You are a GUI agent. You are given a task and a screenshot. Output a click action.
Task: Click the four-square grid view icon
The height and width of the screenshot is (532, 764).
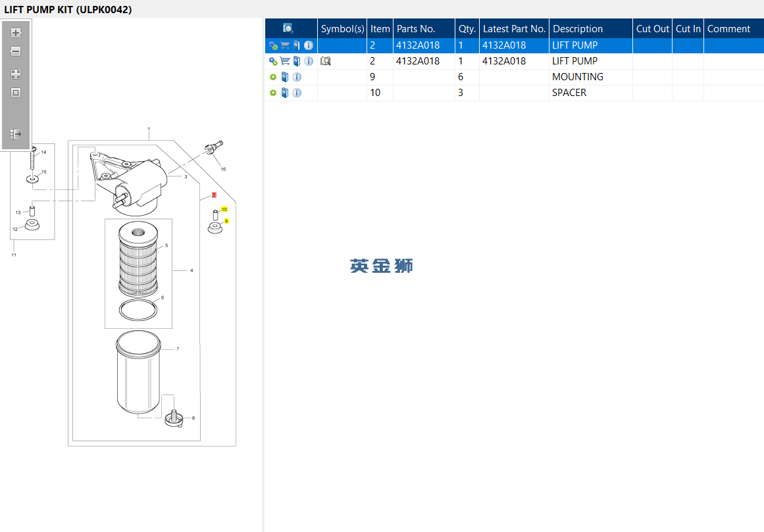pyautogui.click(x=16, y=74)
